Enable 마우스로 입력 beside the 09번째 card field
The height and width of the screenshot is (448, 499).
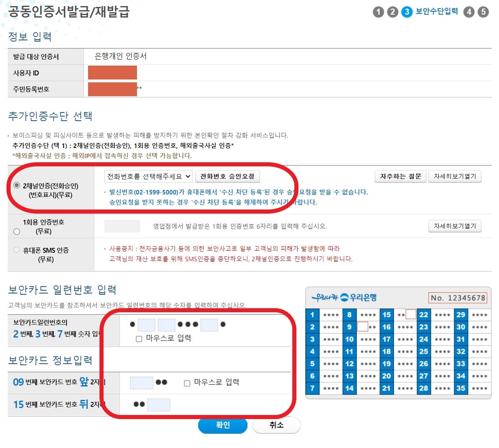187,383
